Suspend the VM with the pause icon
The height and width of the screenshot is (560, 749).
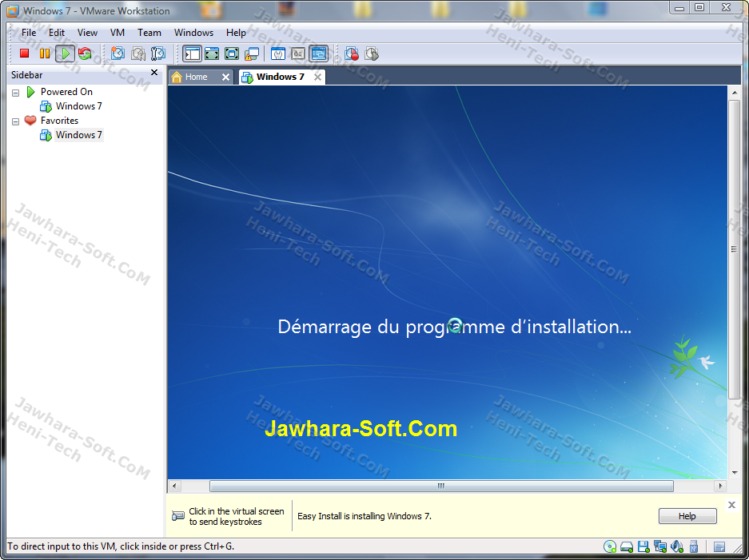point(45,54)
